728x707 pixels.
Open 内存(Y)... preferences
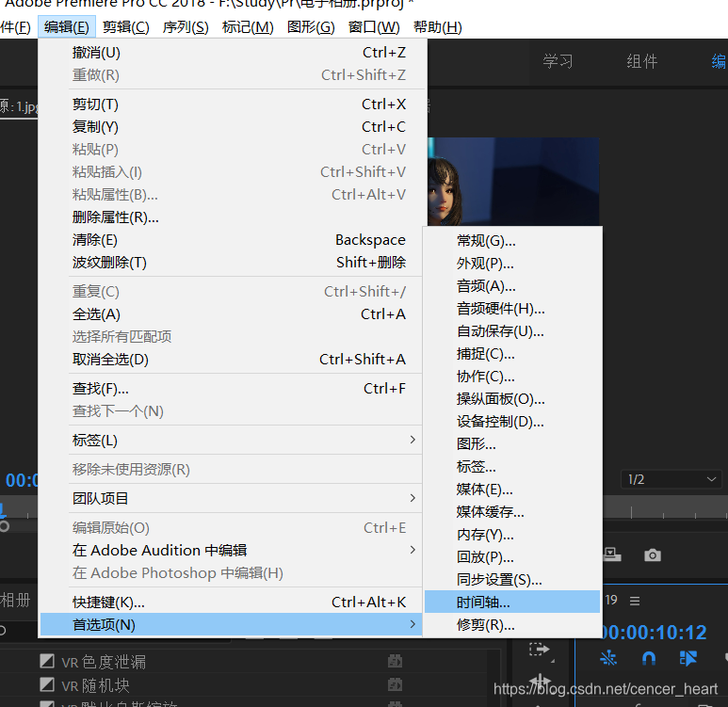(x=512, y=535)
